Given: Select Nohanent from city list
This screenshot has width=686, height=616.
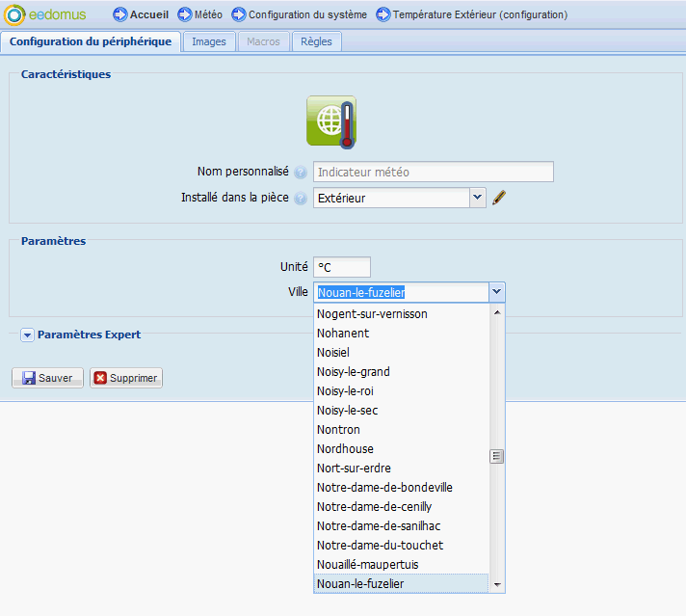Looking at the screenshot, I should click(x=401, y=334).
